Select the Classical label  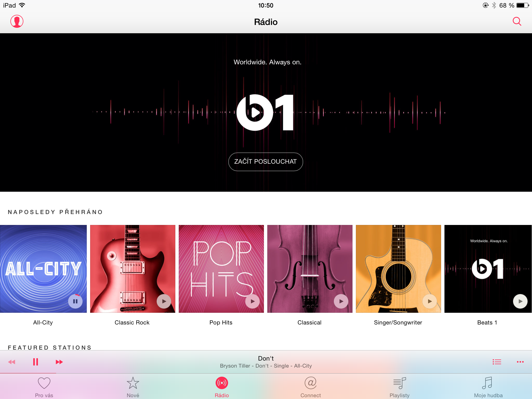click(309, 322)
